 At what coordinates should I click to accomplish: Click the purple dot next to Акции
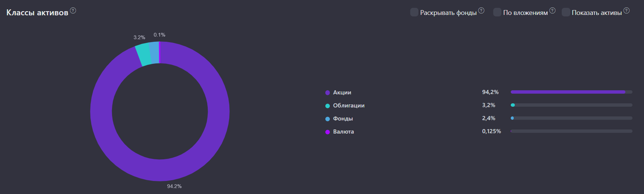point(328,93)
